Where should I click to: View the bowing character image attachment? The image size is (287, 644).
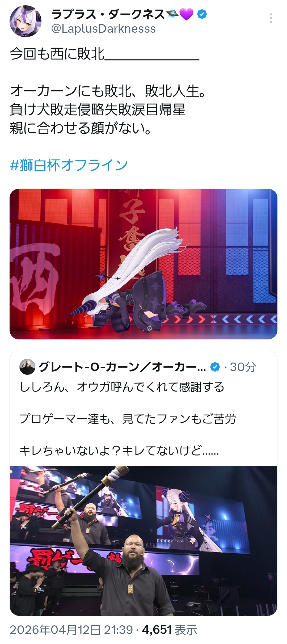pyautogui.click(x=143, y=264)
